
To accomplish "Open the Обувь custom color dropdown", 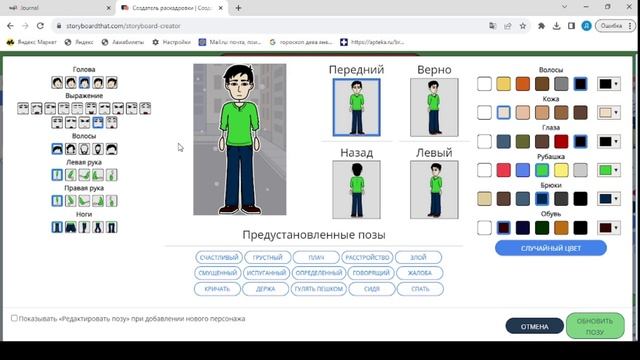I will tap(609, 228).
